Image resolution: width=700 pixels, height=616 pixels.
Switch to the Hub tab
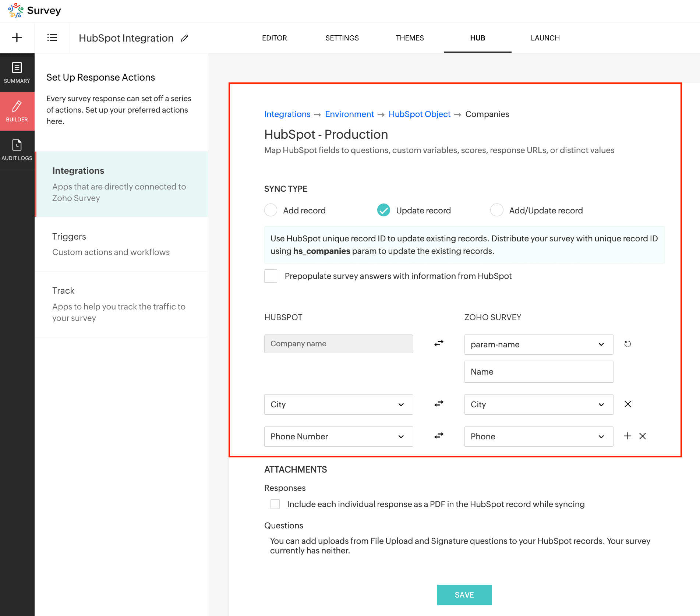point(478,38)
